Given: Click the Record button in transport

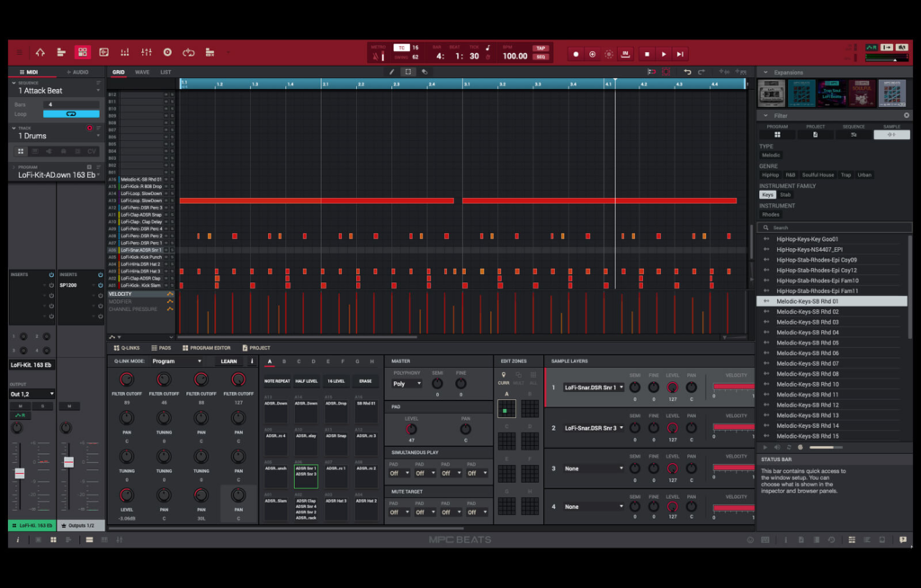Looking at the screenshot, I should coord(576,54).
